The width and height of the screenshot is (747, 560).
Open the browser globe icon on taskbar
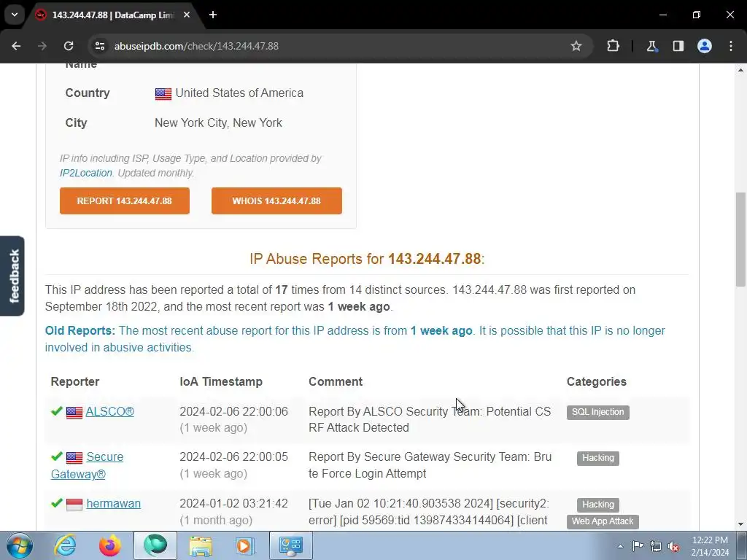coord(155,545)
